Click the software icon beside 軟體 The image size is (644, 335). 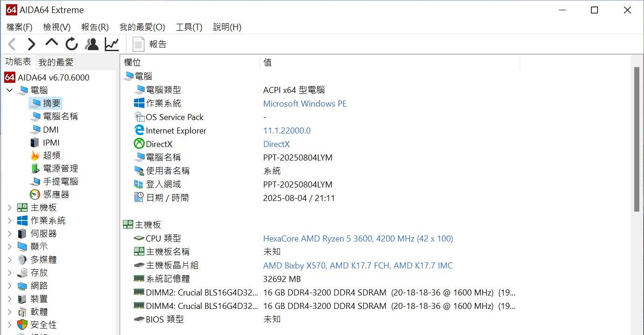click(22, 312)
